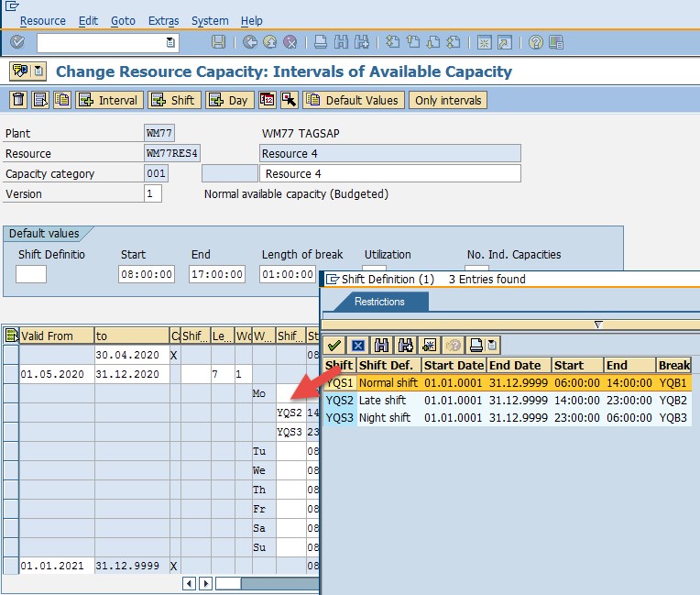Open the Help question mark icon
The width and height of the screenshot is (700, 595).
tap(536, 42)
